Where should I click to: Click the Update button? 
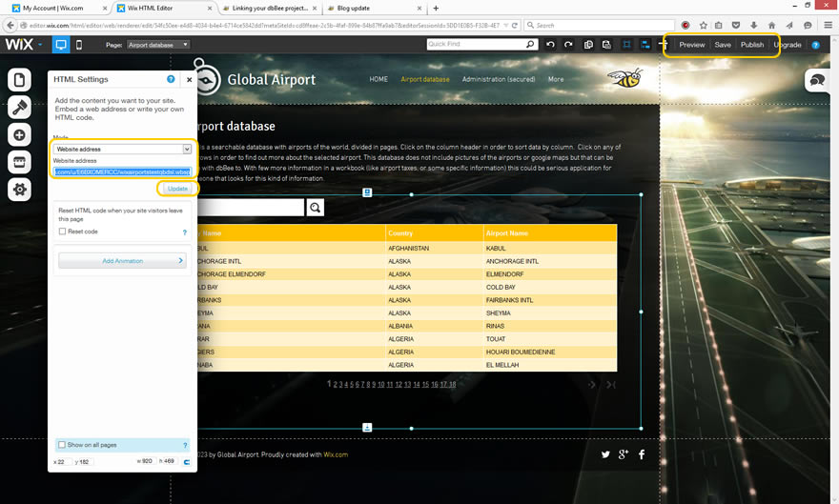[x=177, y=189]
